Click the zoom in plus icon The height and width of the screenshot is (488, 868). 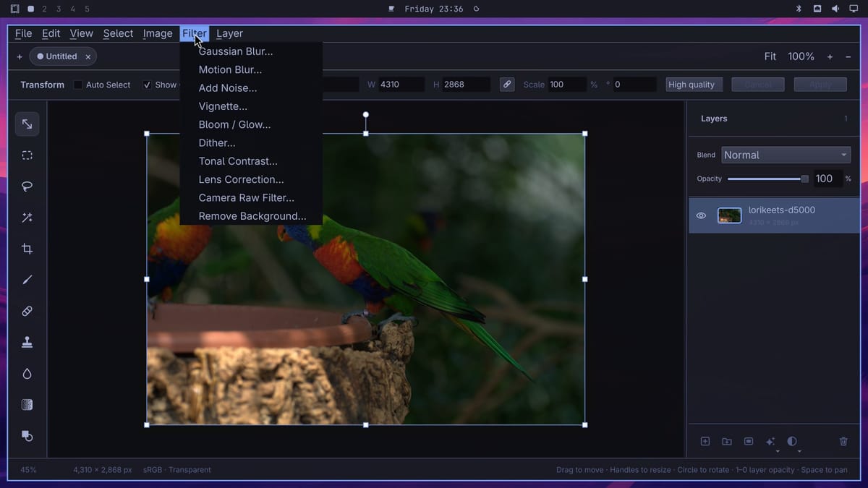click(x=830, y=56)
